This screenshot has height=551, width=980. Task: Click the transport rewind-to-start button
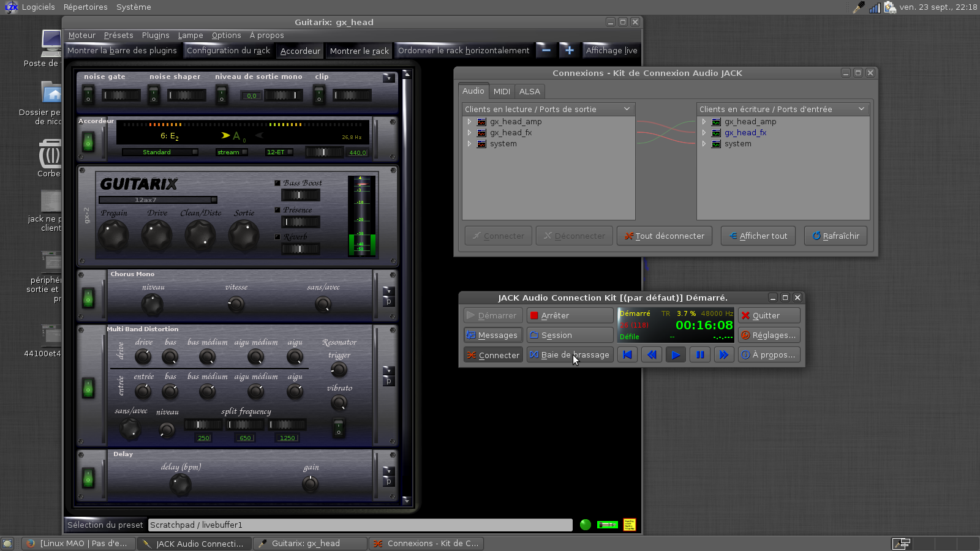(x=627, y=354)
